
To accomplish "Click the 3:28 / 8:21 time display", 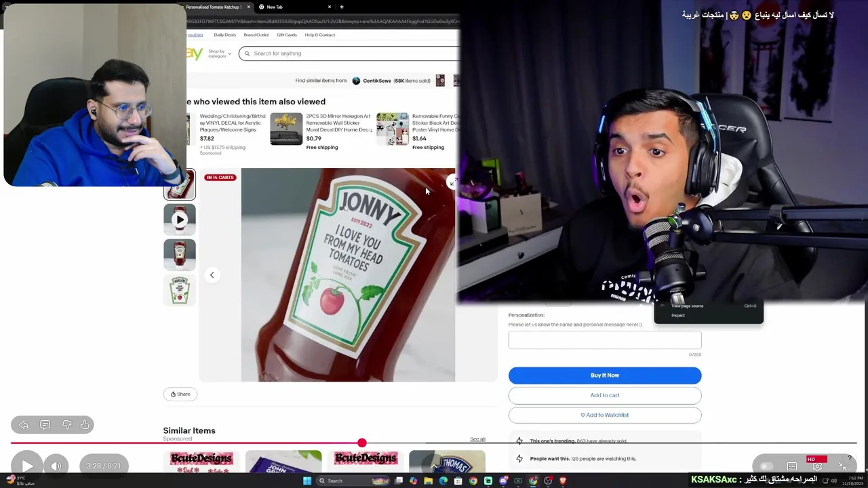I will pos(104,466).
